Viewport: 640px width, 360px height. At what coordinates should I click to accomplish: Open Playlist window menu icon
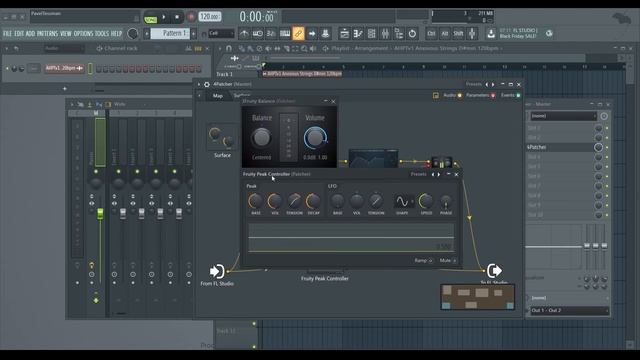tap(220, 49)
